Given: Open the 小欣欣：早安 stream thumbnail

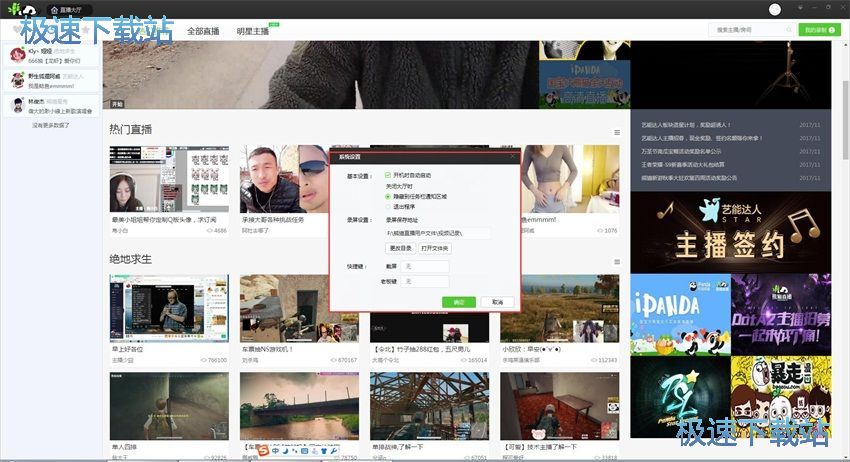Looking at the screenshot, I should 559,308.
